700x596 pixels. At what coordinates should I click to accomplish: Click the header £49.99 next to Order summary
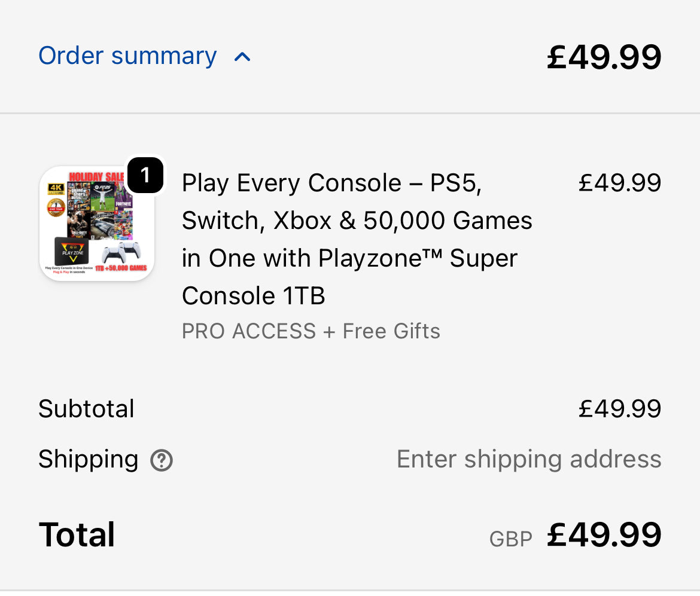(x=604, y=57)
